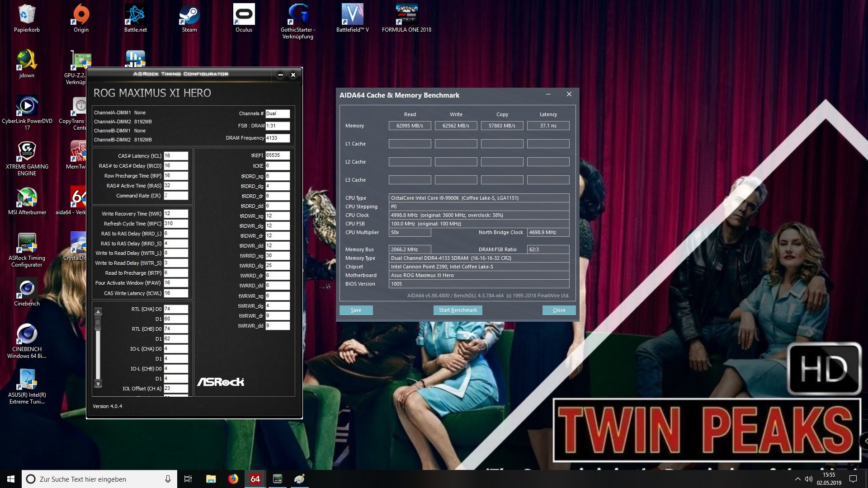Screen dimensions: 868x488
Task: Click the DRAM Frequency field
Action: pyautogui.click(x=278, y=138)
